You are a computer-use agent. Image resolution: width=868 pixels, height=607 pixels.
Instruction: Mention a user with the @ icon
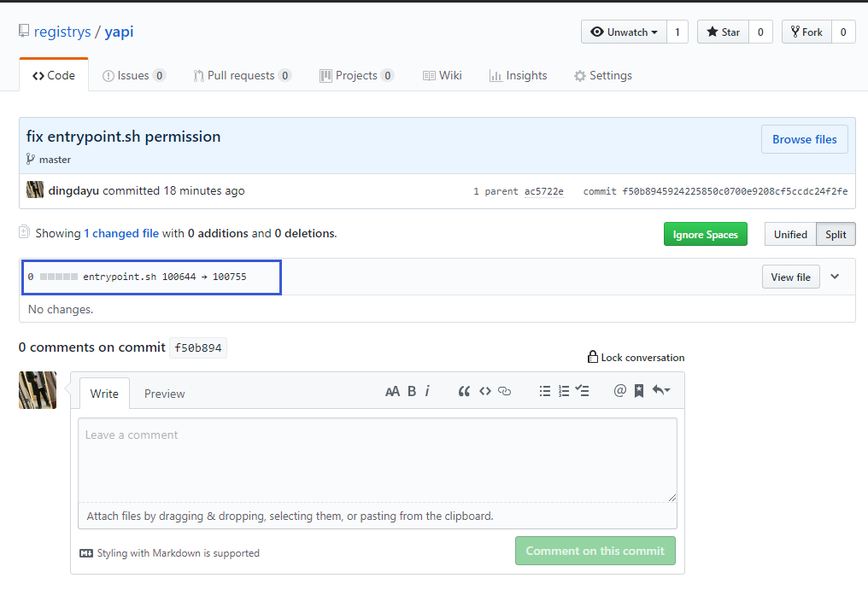coord(620,391)
